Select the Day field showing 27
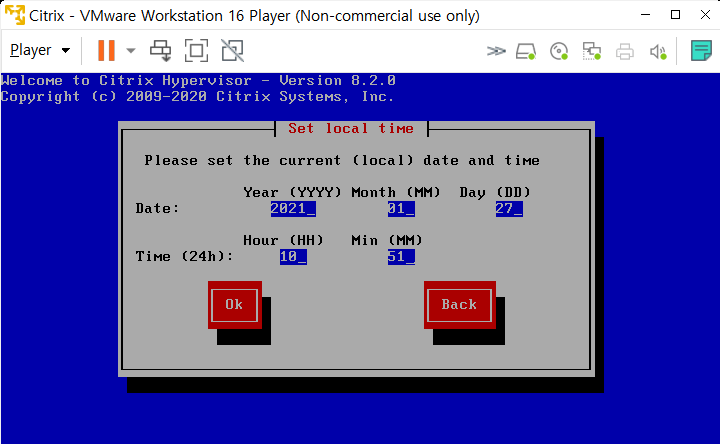Viewport: 720px width, 444px height. pos(509,209)
